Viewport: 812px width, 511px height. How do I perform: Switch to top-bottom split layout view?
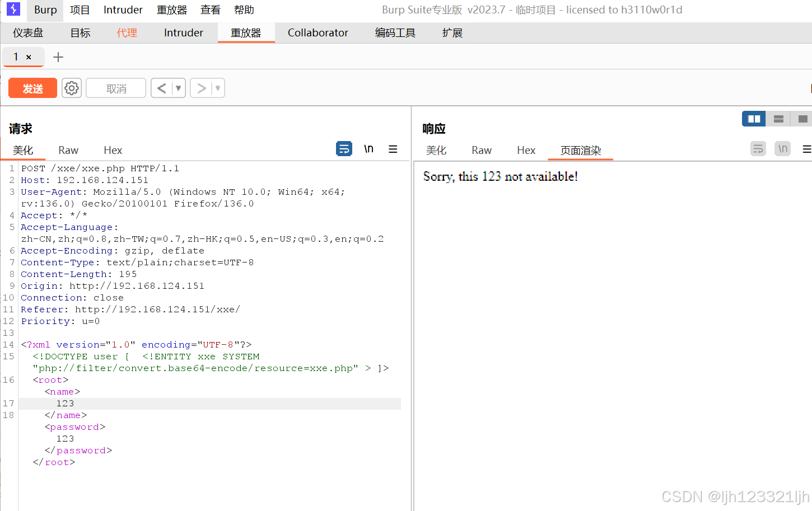click(778, 119)
